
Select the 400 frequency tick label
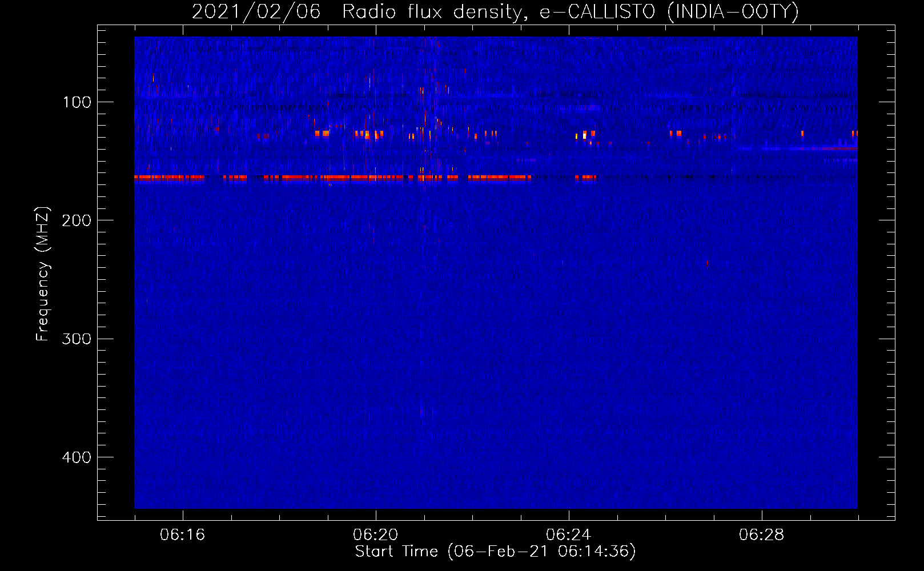[x=77, y=457]
